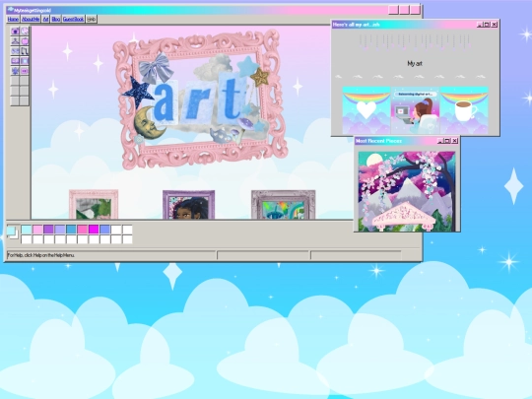Open the pink-framed plant painting
The width and height of the screenshot is (532, 399).
tap(94, 205)
